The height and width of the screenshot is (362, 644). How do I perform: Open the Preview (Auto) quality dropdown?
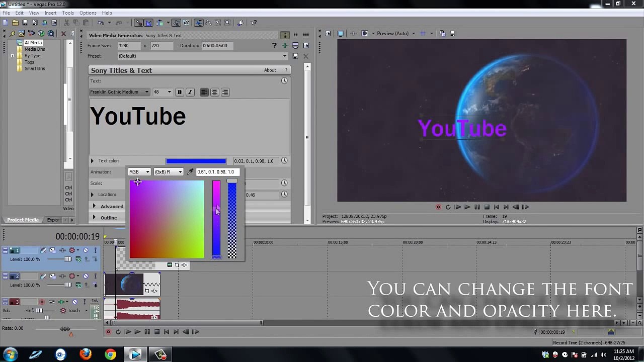[396, 34]
